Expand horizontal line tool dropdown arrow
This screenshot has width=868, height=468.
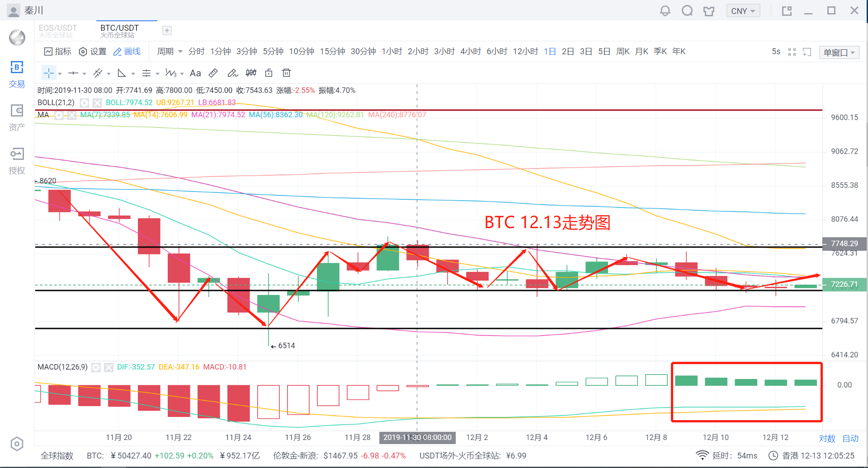(84, 74)
